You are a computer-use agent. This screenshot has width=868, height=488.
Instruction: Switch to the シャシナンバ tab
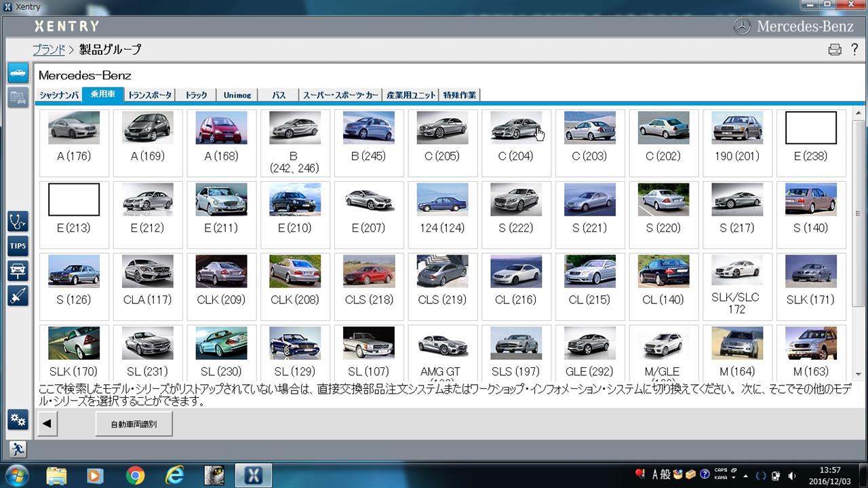tap(59, 95)
